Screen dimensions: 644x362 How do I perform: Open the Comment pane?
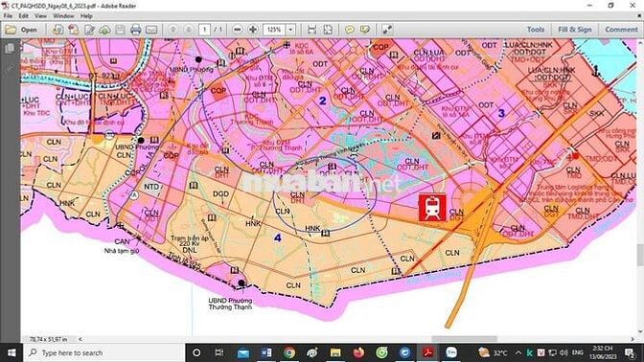coord(621,30)
